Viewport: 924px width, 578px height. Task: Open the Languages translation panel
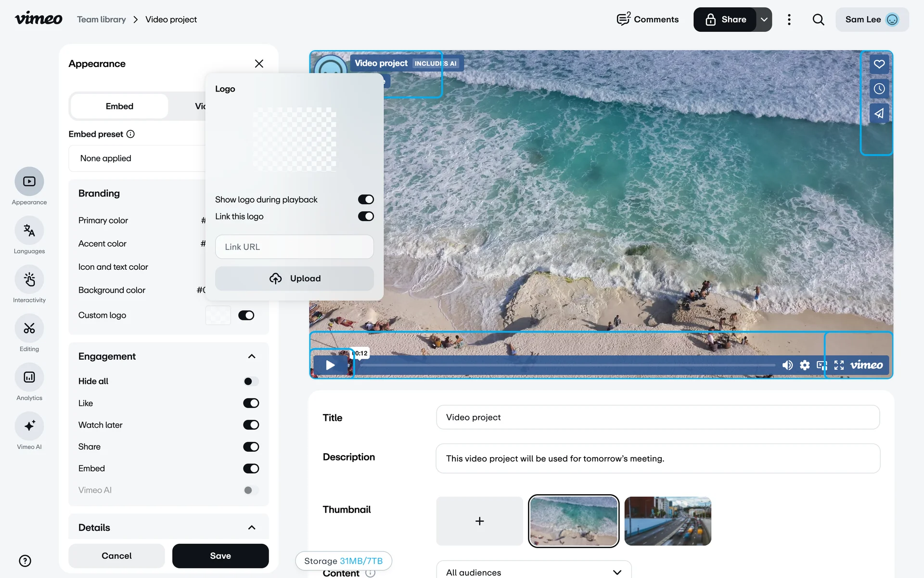pyautogui.click(x=29, y=231)
